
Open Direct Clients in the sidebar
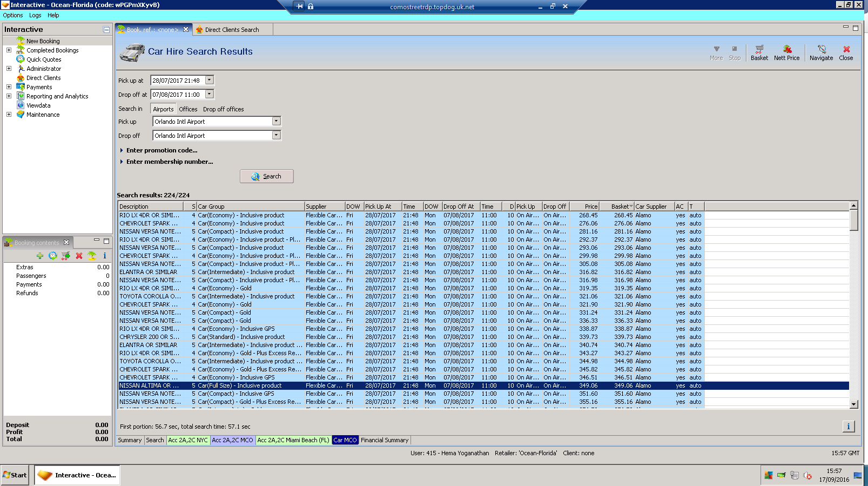[x=43, y=78]
